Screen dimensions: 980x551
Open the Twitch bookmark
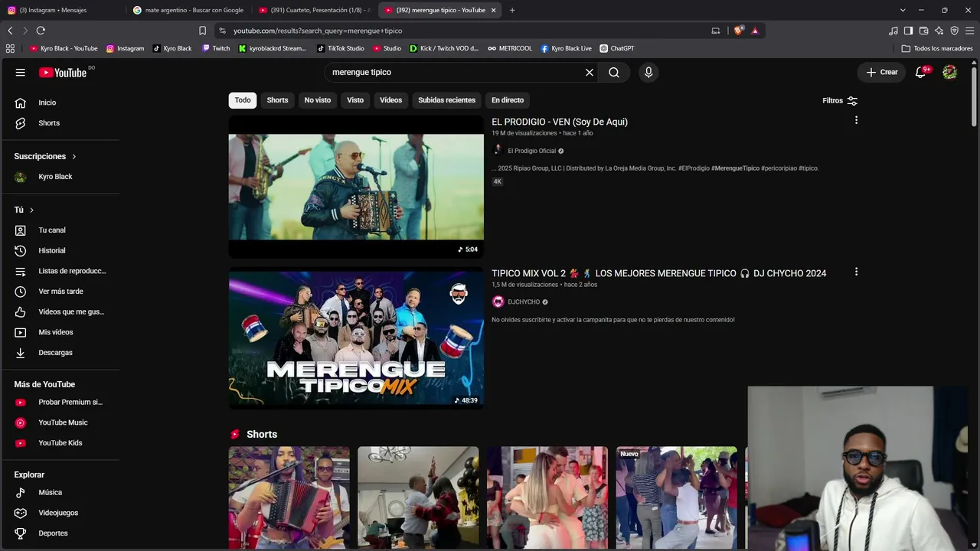[x=216, y=48]
